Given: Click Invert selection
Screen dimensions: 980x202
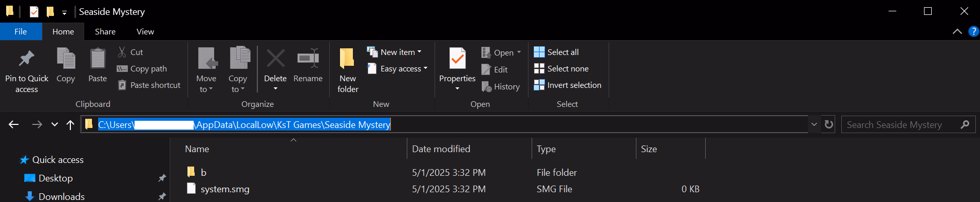Looking at the screenshot, I should pos(568,85).
